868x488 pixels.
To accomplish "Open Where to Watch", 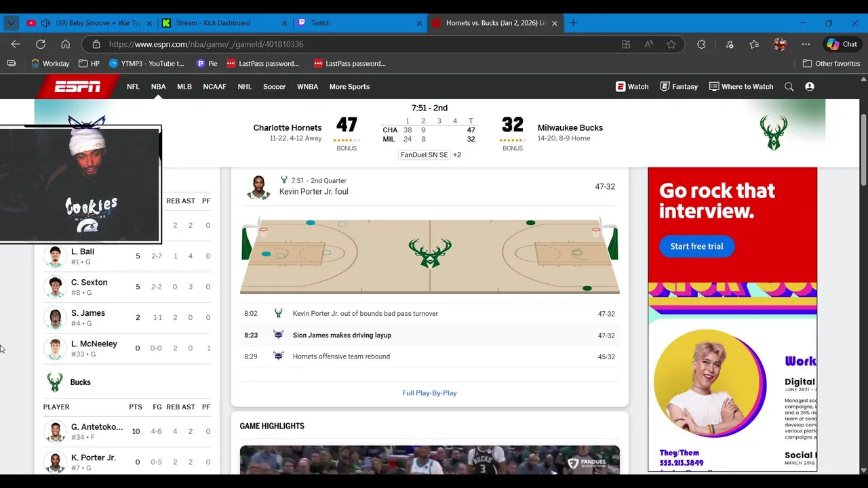I will pyautogui.click(x=741, y=87).
